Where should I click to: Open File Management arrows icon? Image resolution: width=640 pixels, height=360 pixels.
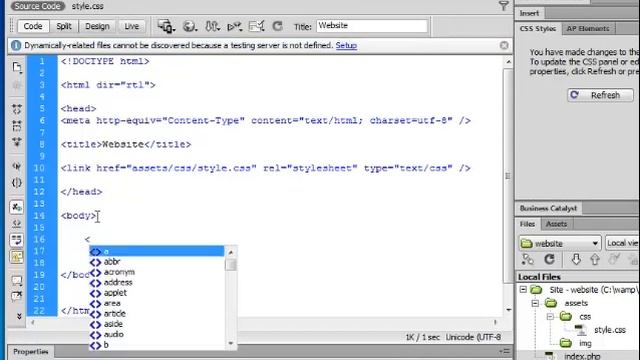[212, 27]
